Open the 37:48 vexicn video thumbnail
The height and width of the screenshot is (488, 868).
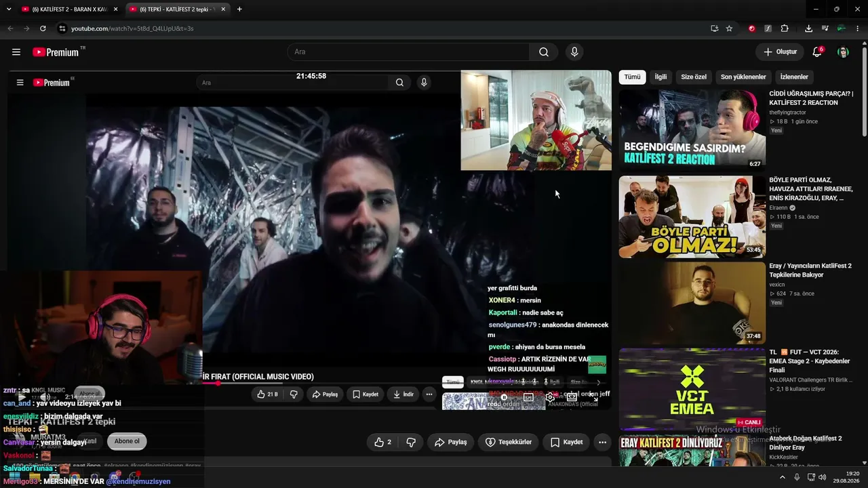click(692, 303)
